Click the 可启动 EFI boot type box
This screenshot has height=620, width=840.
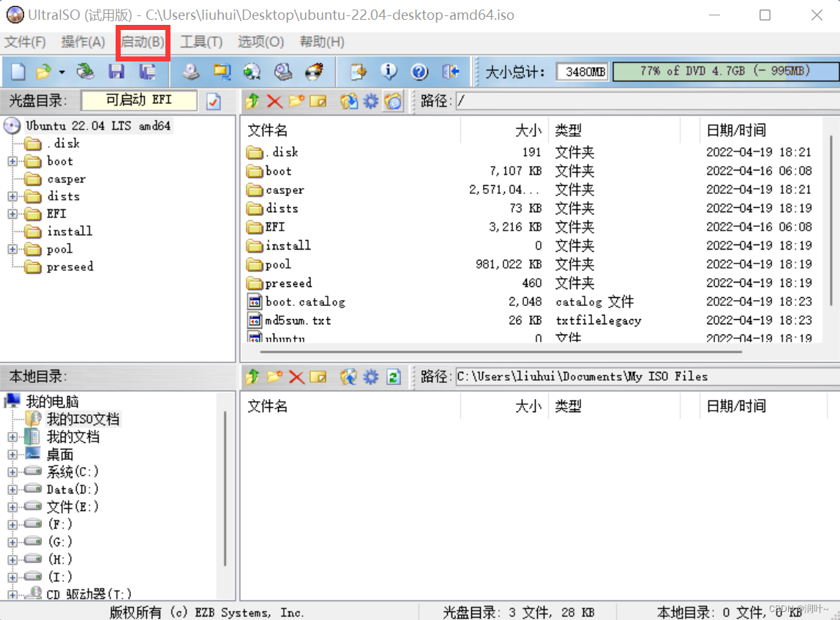coord(139,100)
